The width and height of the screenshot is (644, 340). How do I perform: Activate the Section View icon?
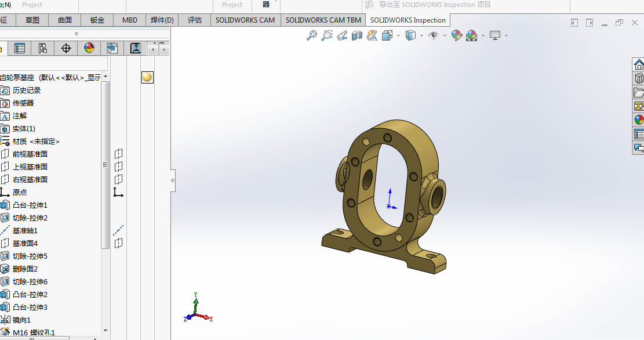click(x=357, y=36)
